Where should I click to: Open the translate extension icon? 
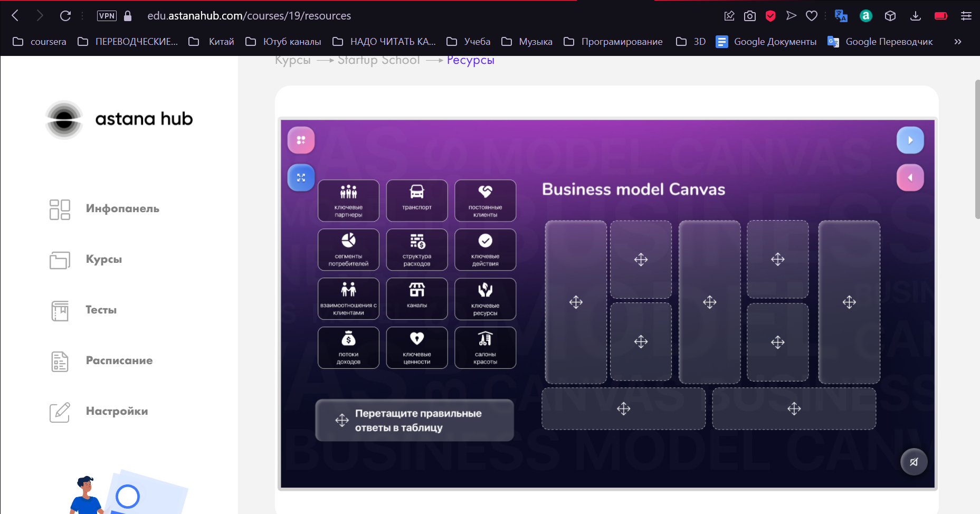click(841, 16)
